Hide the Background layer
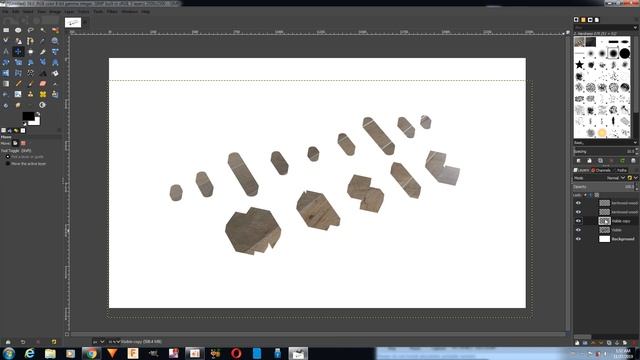The height and width of the screenshot is (360, 640). 578,239
